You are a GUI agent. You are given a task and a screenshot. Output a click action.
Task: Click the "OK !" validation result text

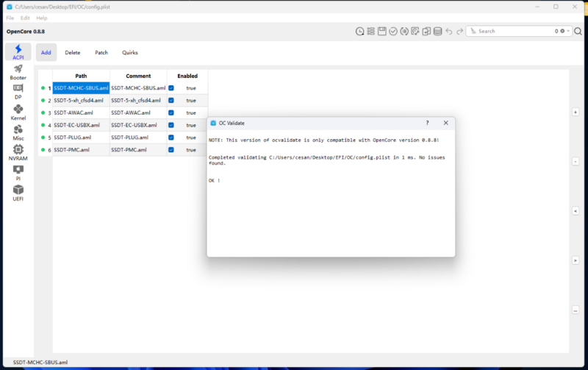point(214,180)
